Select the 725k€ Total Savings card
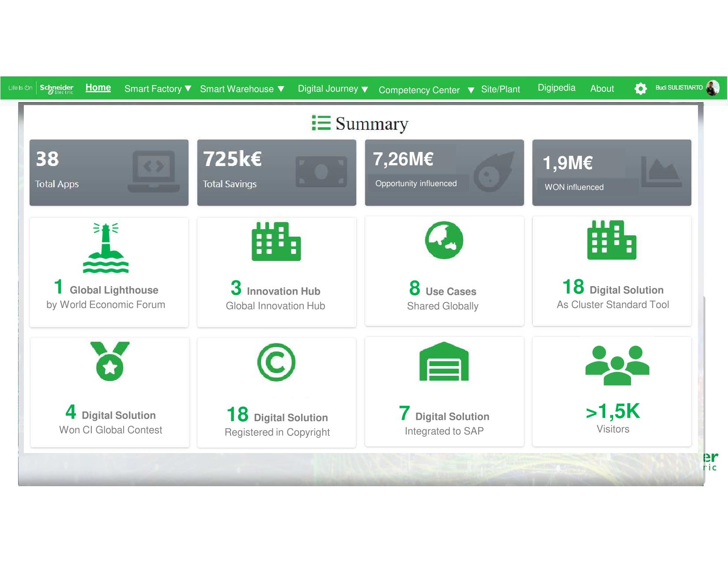728x563 pixels. point(276,173)
